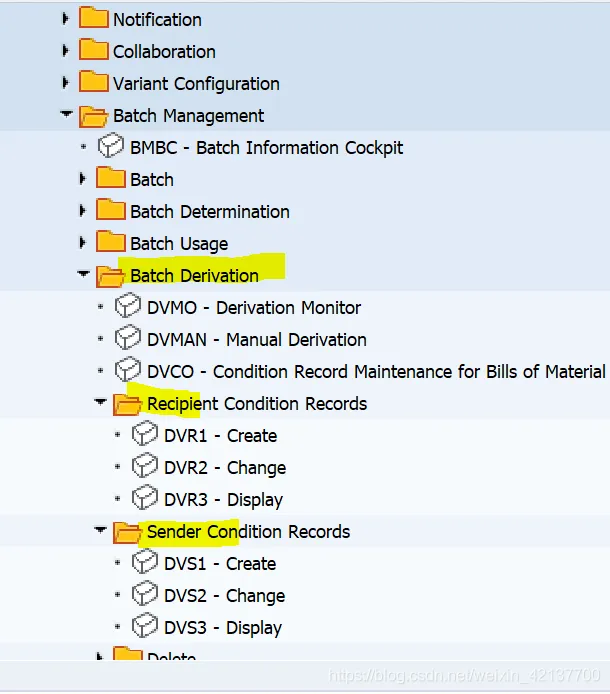Collapse the Batch Derivation node
This screenshot has height=694, width=610.
click(83, 275)
